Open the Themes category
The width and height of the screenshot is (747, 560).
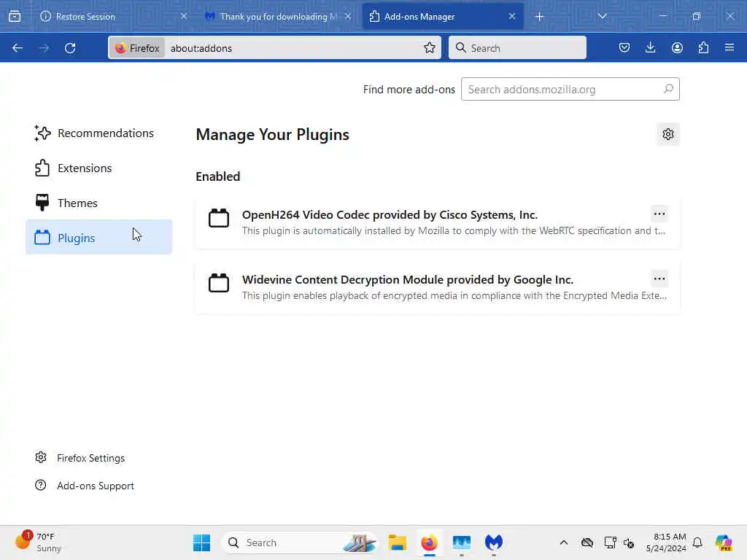[98, 203]
